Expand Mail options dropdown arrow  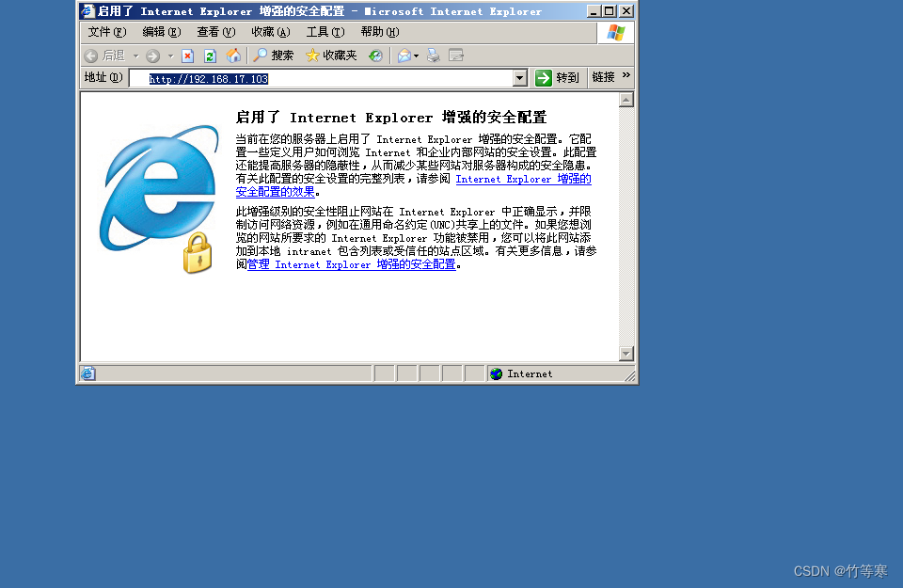[x=416, y=56]
